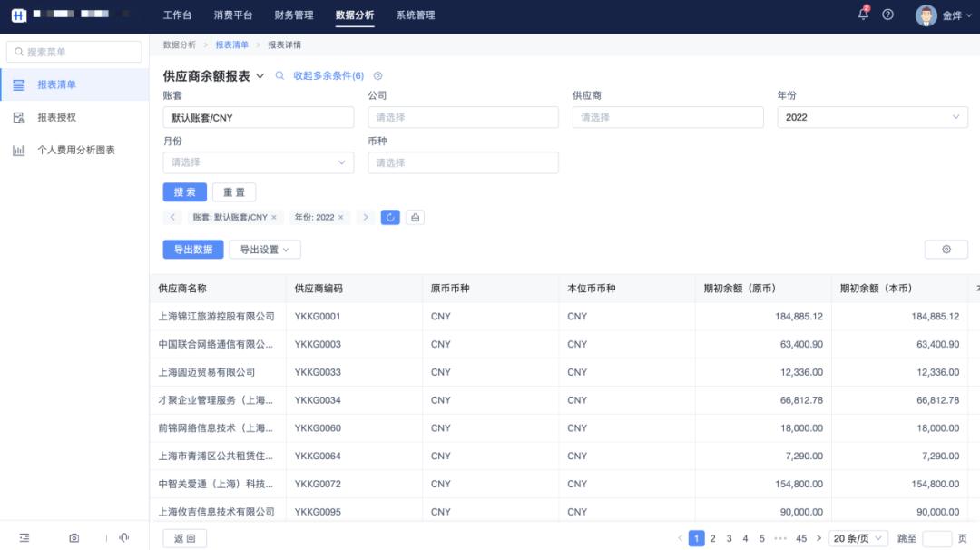Expand the 导出设置 dropdown
980x550 pixels.
point(264,249)
